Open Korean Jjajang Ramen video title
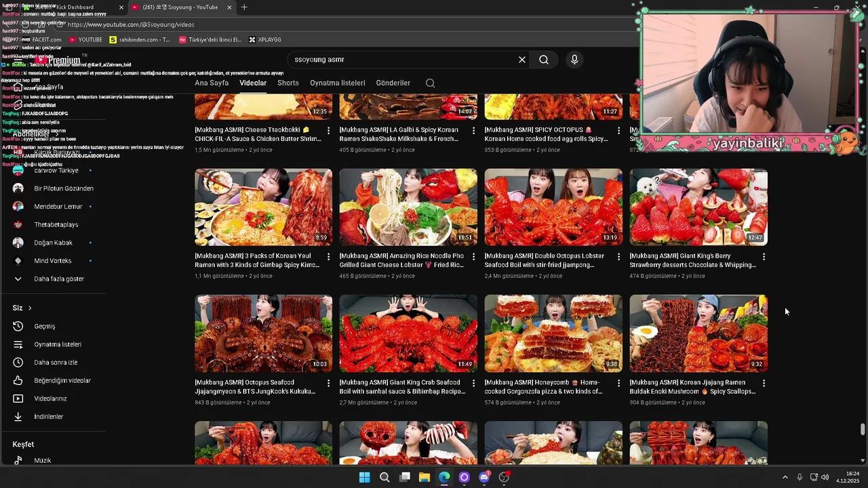868x488 pixels. pyautogui.click(x=692, y=387)
